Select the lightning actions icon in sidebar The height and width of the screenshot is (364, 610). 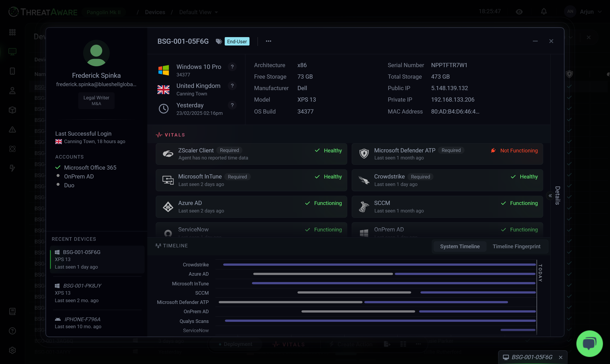[12, 168]
